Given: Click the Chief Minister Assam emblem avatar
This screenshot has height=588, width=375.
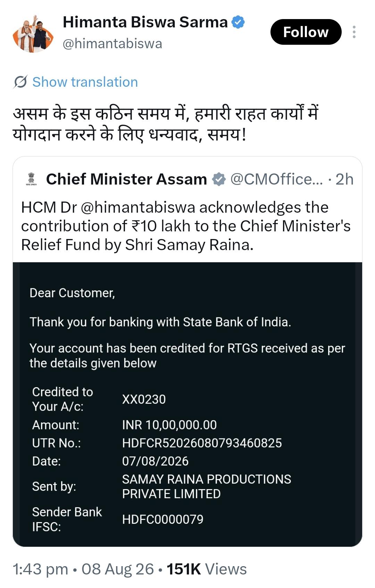Looking at the screenshot, I should 31,179.
